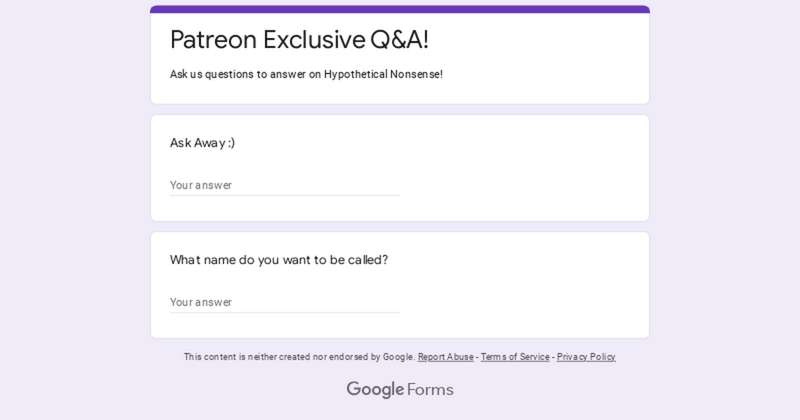This screenshot has width=800, height=420.
Task: Open the Terms of Service link
Action: pos(515,357)
